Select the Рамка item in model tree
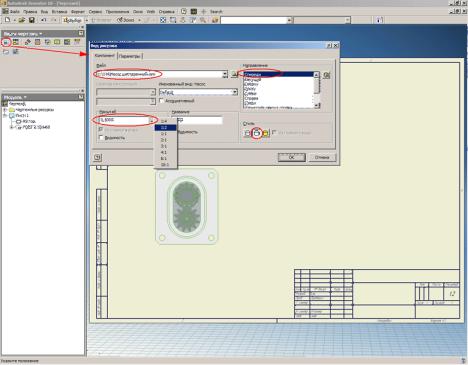This screenshot has height=365, width=468. [26, 121]
